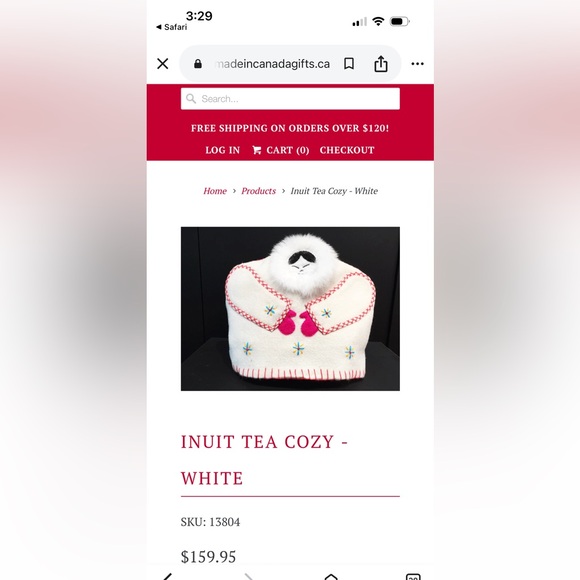The width and height of the screenshot is (580, 580).
Task: Tap the free shipping over $120 banner
Action: tap(290, 128)
